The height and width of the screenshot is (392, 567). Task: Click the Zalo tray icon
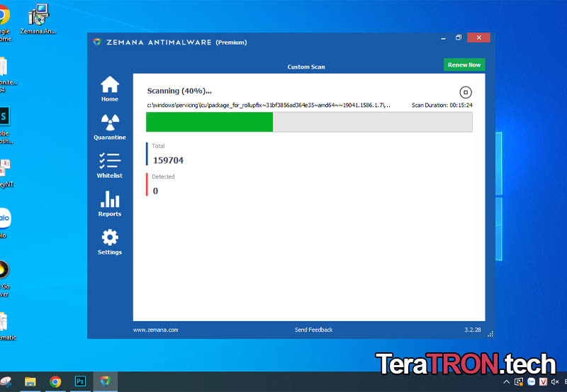531,381
